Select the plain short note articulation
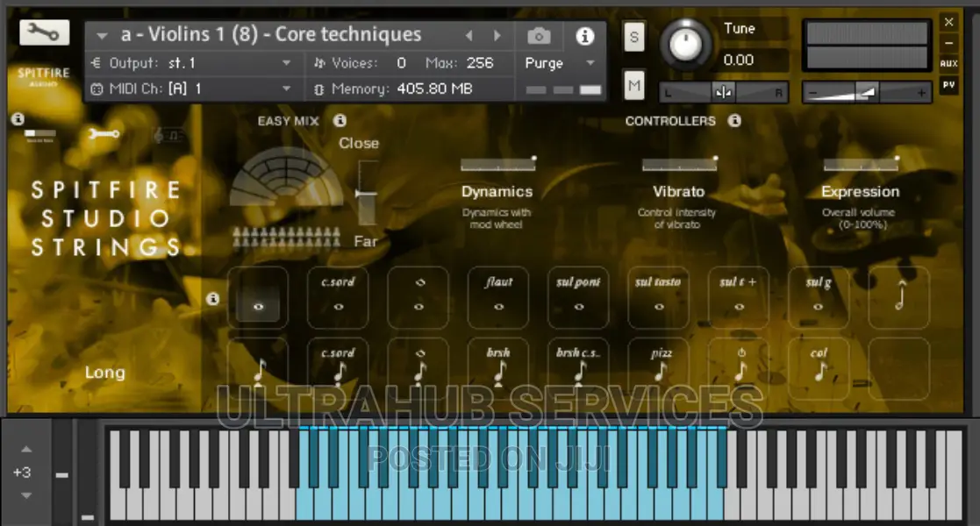980x526 pixels. pos(257,368)
